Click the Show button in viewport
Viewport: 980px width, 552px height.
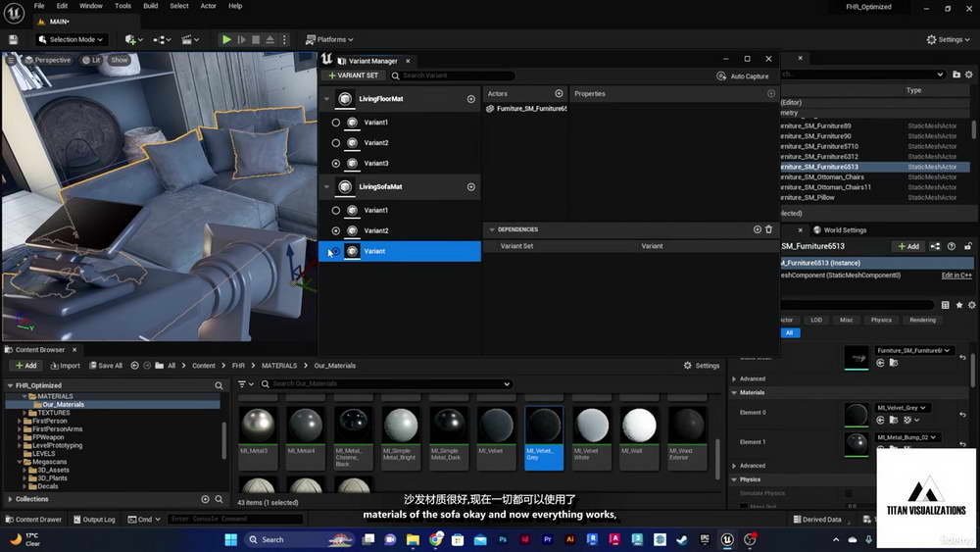(120, 60)
